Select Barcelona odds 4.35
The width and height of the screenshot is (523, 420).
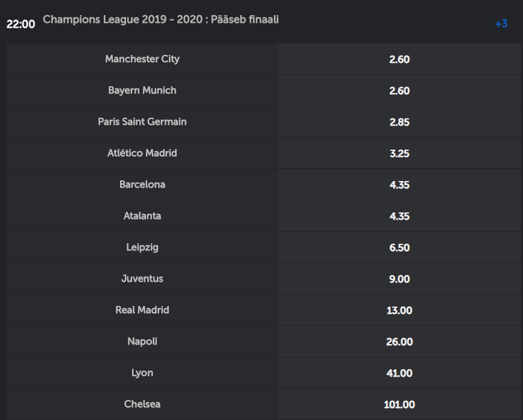pos(399,185)
